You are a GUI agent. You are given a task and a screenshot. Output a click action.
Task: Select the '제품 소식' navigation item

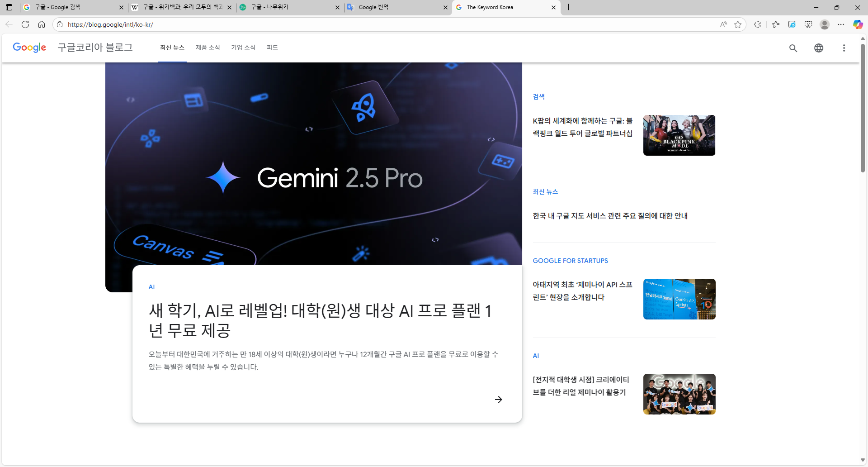[x=208, y=48]
